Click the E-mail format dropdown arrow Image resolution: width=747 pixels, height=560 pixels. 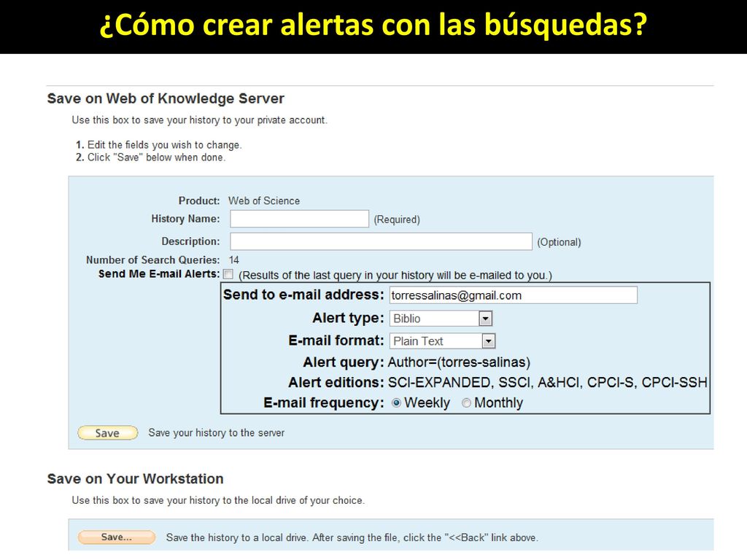coord(489,341)
